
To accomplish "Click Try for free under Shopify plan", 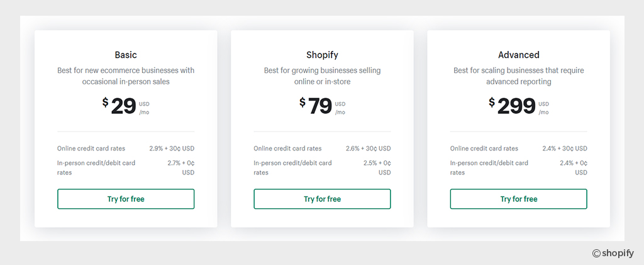I will (322, 199).
